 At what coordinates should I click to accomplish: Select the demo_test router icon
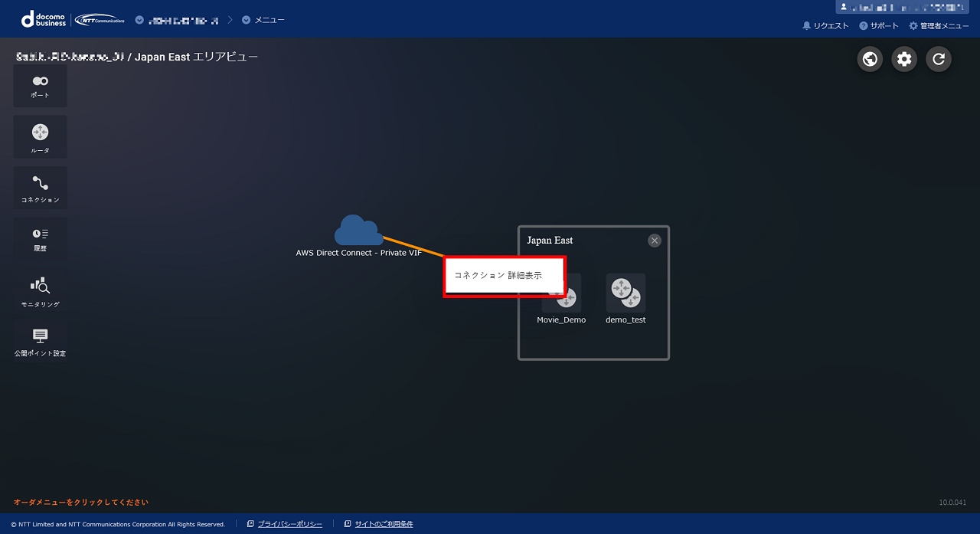(626, 293)
